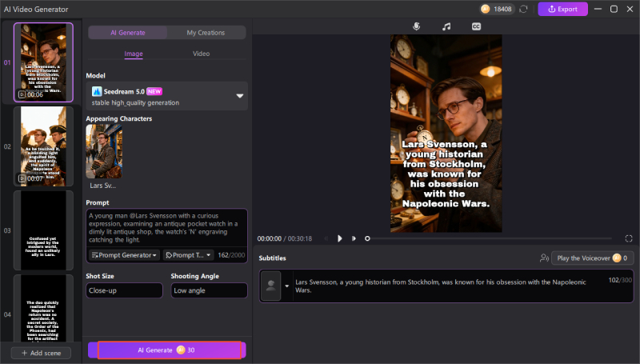Expand the Seedream 5.0 model dropdown
Viewport: 640px width, 364px height.
[x=239, y=96]
